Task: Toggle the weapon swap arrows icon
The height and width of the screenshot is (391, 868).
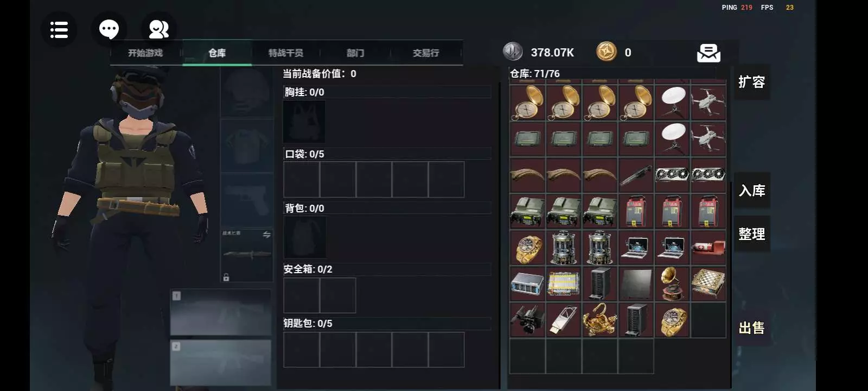Action: pos(266,235)
